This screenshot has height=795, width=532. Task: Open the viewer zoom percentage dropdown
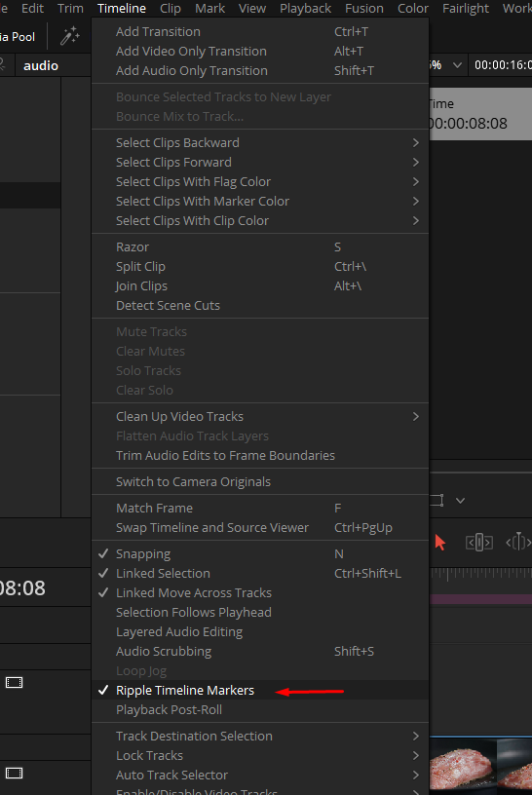[457, 65]
